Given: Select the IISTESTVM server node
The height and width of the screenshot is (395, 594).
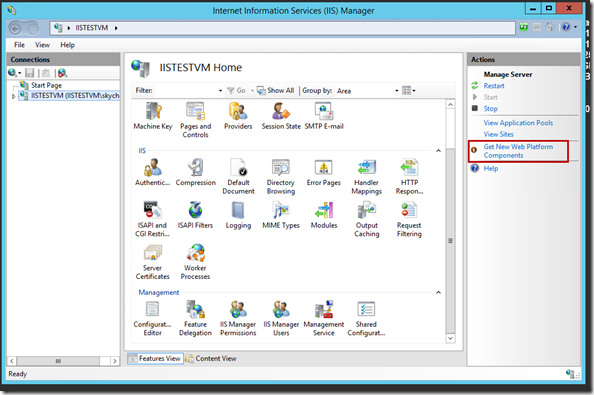Looking at the screenshot, I should pos(75,95).
